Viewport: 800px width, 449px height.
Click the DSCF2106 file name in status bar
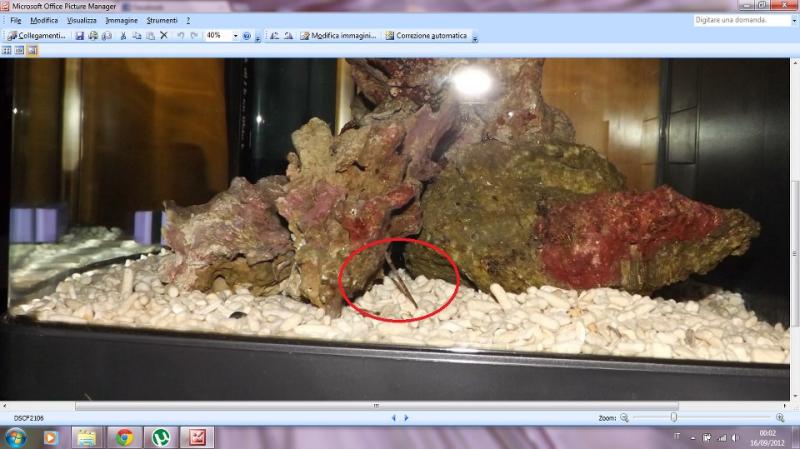pyautogui.click(x=29, y=418)
